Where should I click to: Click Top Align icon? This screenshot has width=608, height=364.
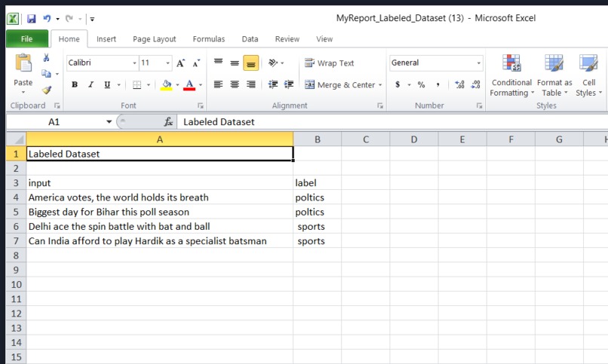pos(218,62)
